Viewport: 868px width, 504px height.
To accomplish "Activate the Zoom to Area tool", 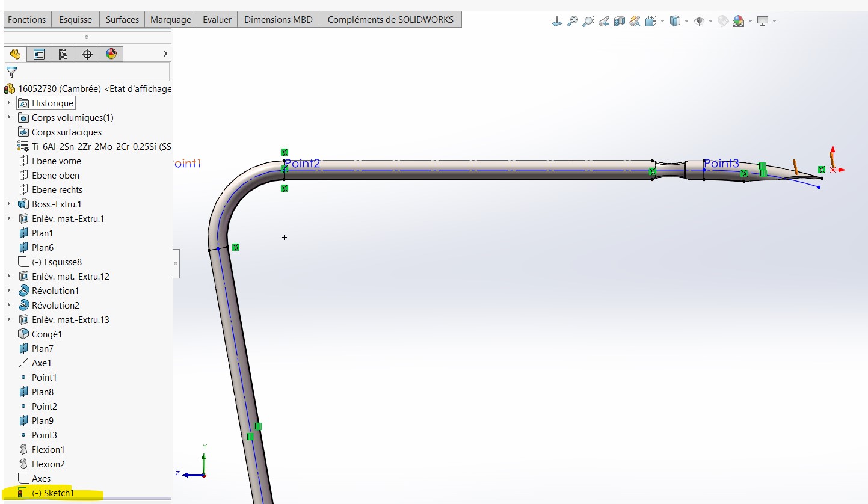I will pyautogui.click(x=588, y=21).
